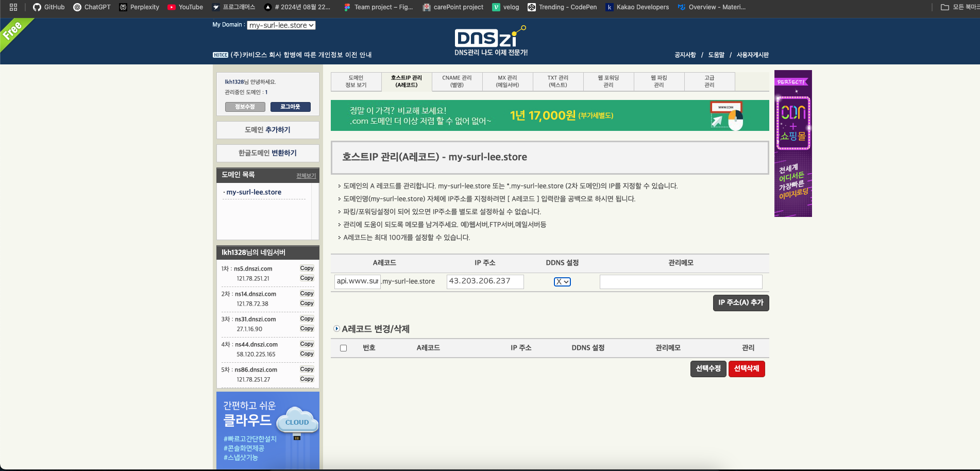Open the 카비오스 회사 합병 notice link
The image size is (980, 471).
click(x=301, y=55)
